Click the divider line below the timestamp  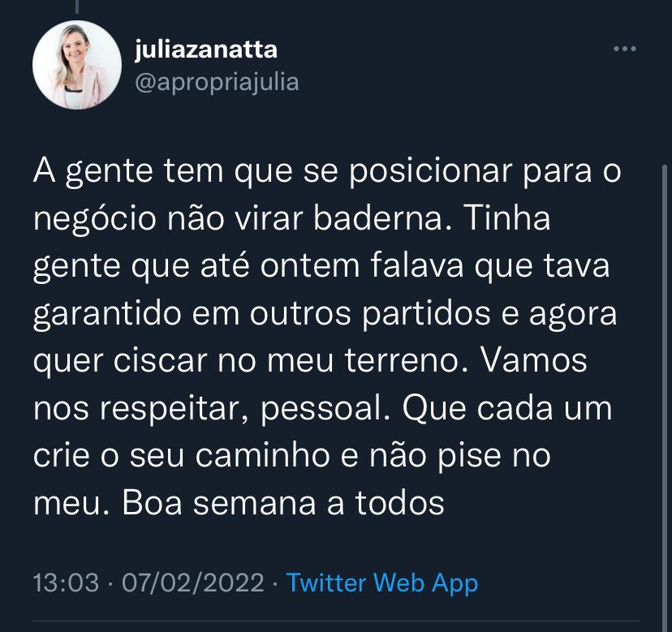click(336, 621)
